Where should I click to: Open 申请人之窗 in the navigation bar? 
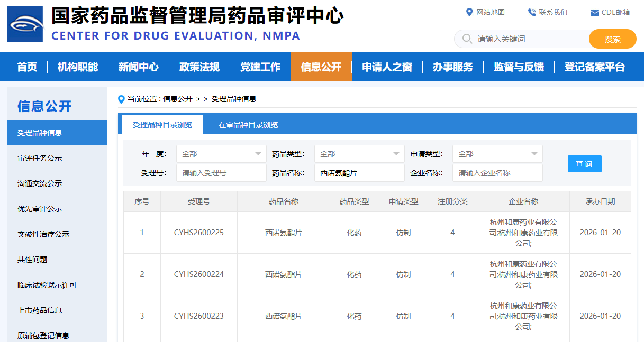point(387,67)
